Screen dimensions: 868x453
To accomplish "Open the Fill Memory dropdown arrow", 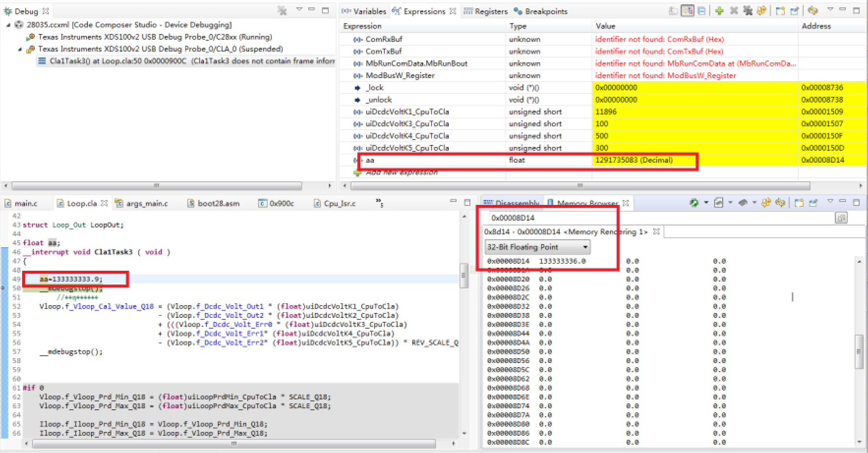I will 754,202.
